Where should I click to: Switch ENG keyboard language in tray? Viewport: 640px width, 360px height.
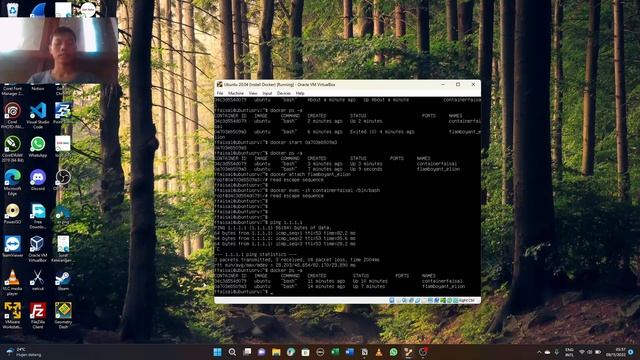[569, 352]
